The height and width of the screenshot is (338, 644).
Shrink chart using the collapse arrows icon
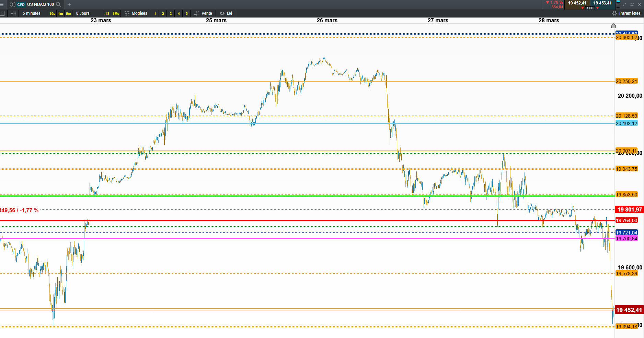624,4
